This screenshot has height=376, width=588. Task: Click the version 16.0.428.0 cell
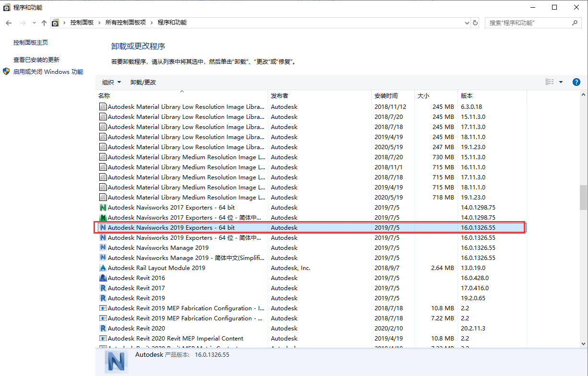tap(475, 278)
